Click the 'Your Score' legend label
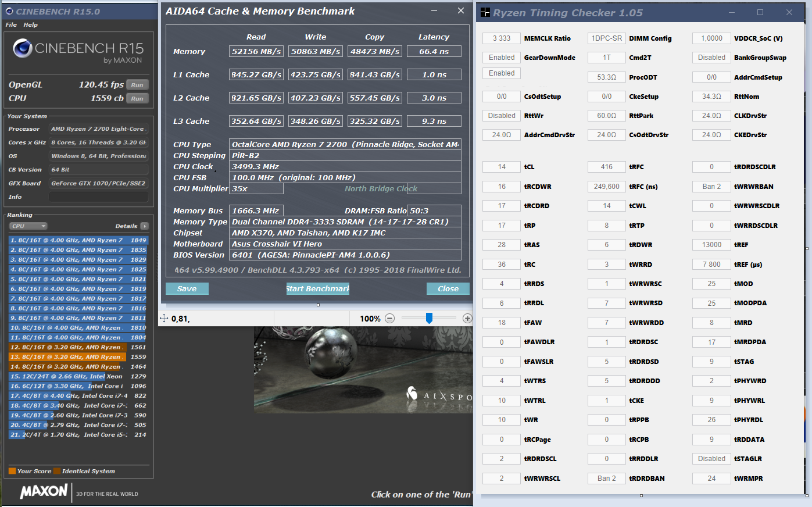The image size is (812, 507). (34, 471)
